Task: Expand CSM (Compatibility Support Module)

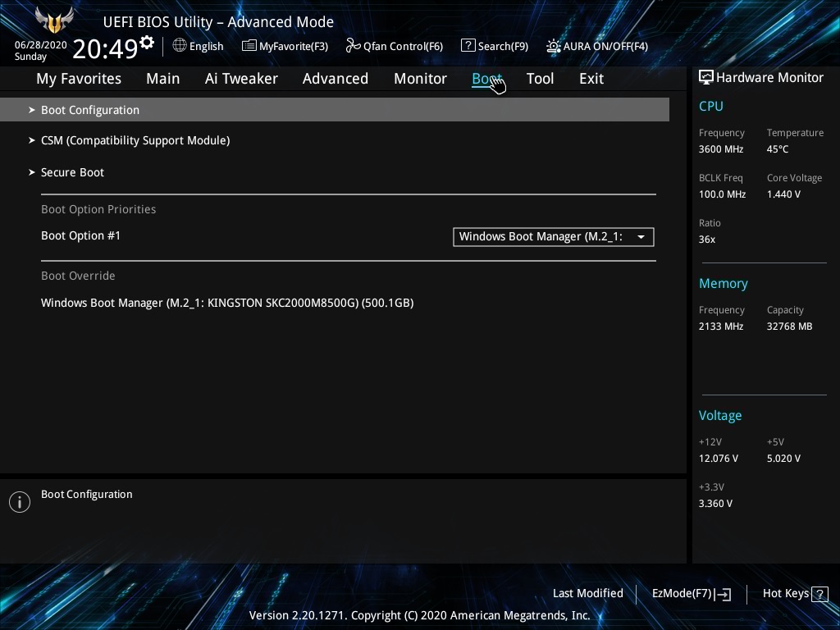Action: click(x=135, y=140)
